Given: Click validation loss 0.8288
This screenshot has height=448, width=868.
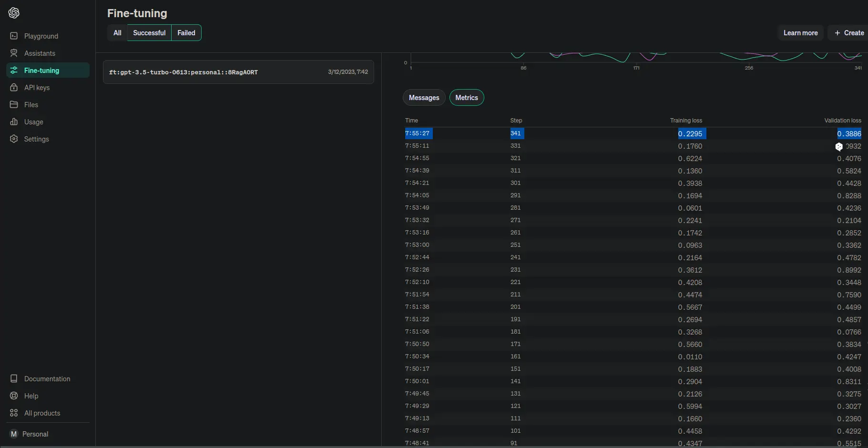Looking at the screenshot, I should pos(849,196).
